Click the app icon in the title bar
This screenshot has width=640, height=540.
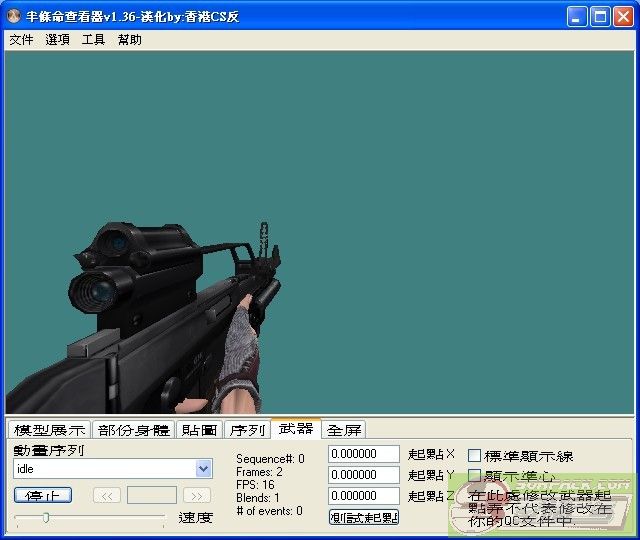14,16
